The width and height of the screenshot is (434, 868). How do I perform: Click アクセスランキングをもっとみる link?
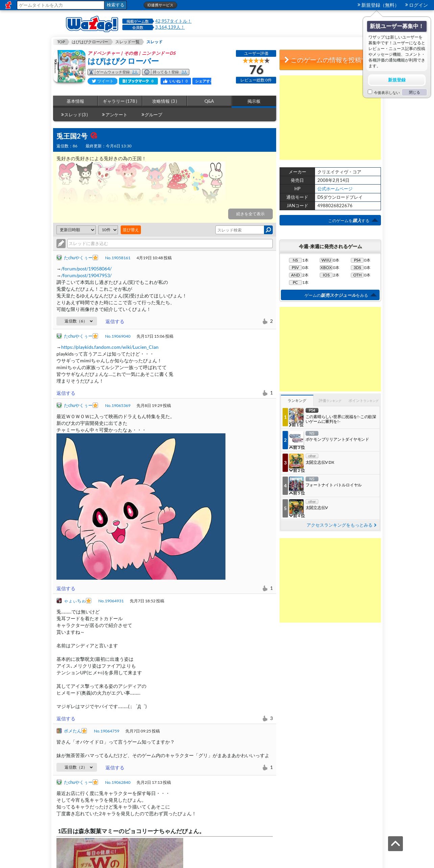pos(341,525)
